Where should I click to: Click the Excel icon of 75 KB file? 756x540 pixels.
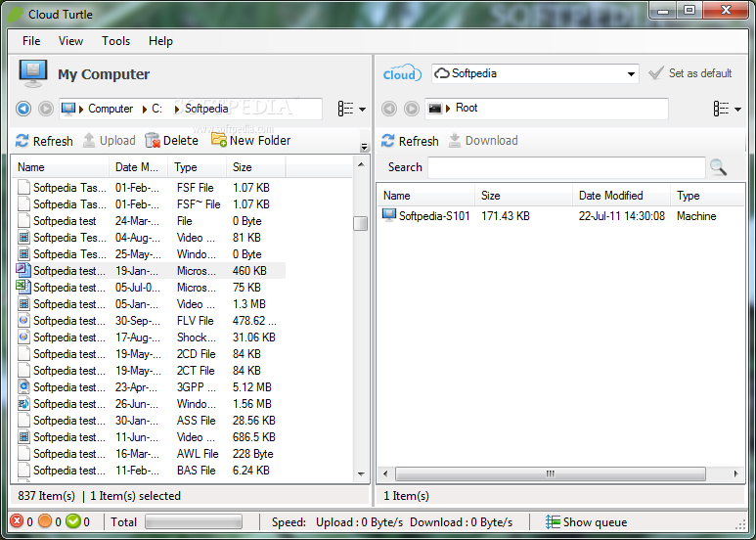coord(23,287)
